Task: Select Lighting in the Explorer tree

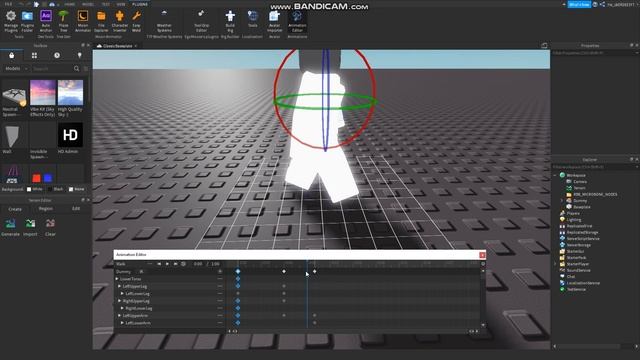Action: tap(573, 220)
